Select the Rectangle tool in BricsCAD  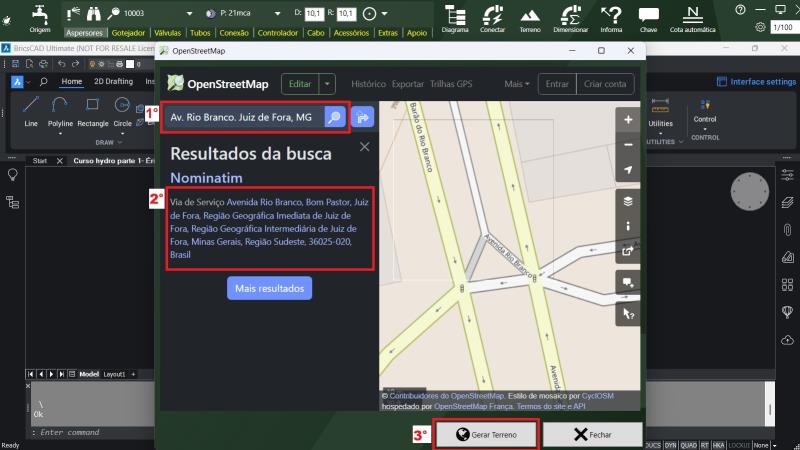pyautogui.click(x=92, y=111)
